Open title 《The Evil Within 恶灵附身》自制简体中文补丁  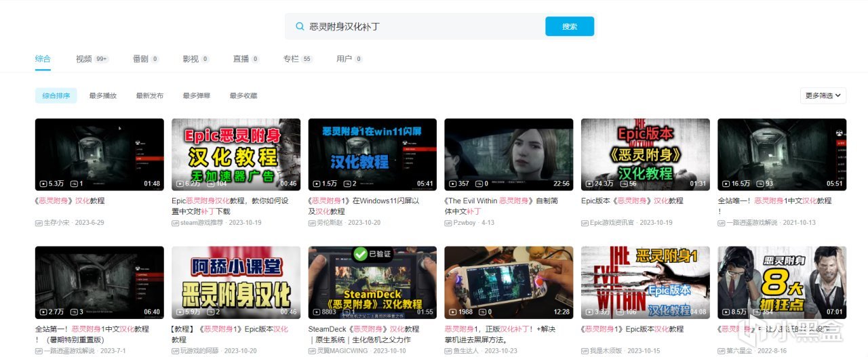[x=501, y=206]
